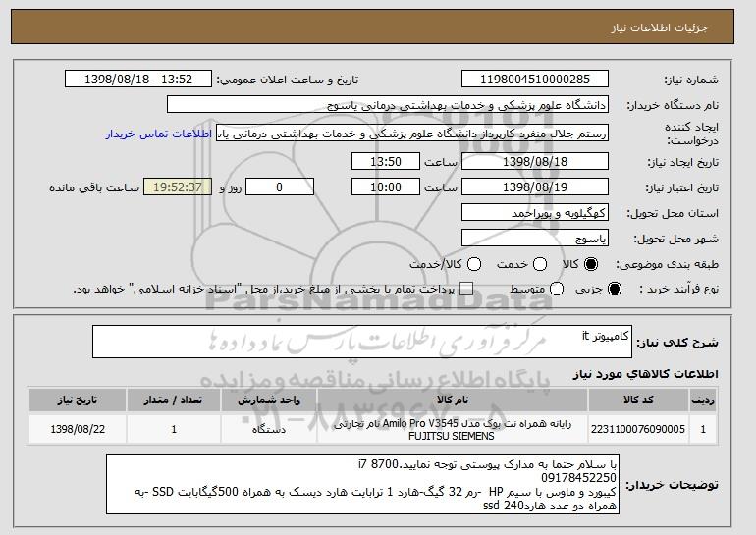Viewport: 756px width, 535px height.
Task: Click the جزئیات اطلاعات نیاز header title
Action: (x=659, y=27)
